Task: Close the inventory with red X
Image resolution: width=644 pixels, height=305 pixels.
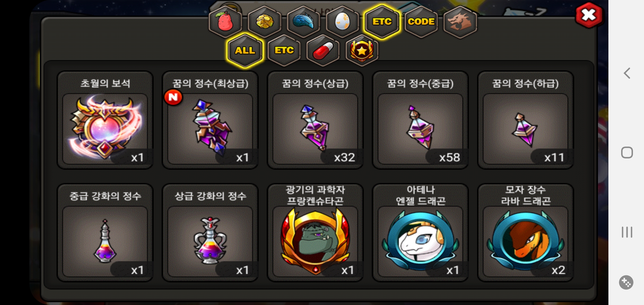Action: (x=589, y=16)
